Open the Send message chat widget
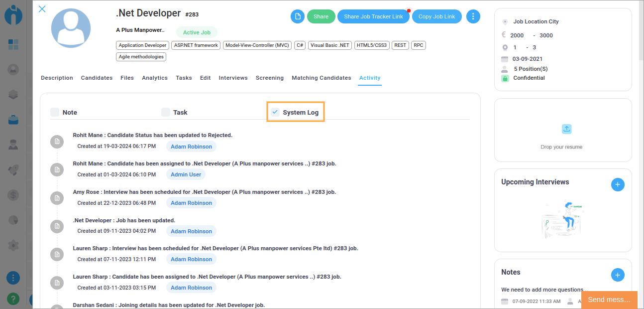This screenshot has width=644, height=309. pyautogui.click(x=609, y=300)
